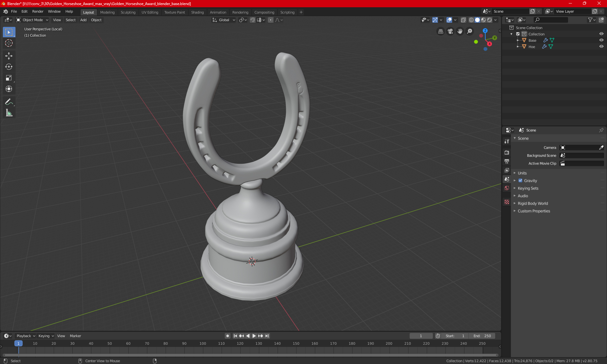Click the outliner search field
This screenshot has height=364, width=607.
pos(550,20)
